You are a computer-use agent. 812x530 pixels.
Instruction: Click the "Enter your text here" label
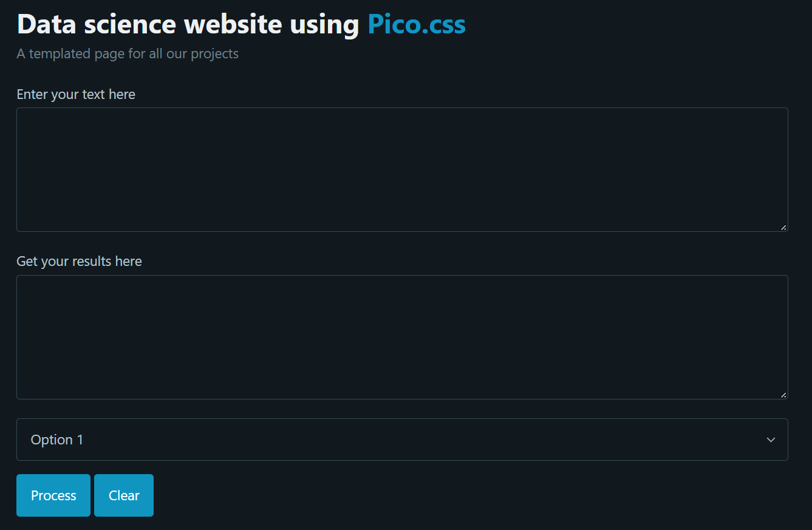[76, 95]
